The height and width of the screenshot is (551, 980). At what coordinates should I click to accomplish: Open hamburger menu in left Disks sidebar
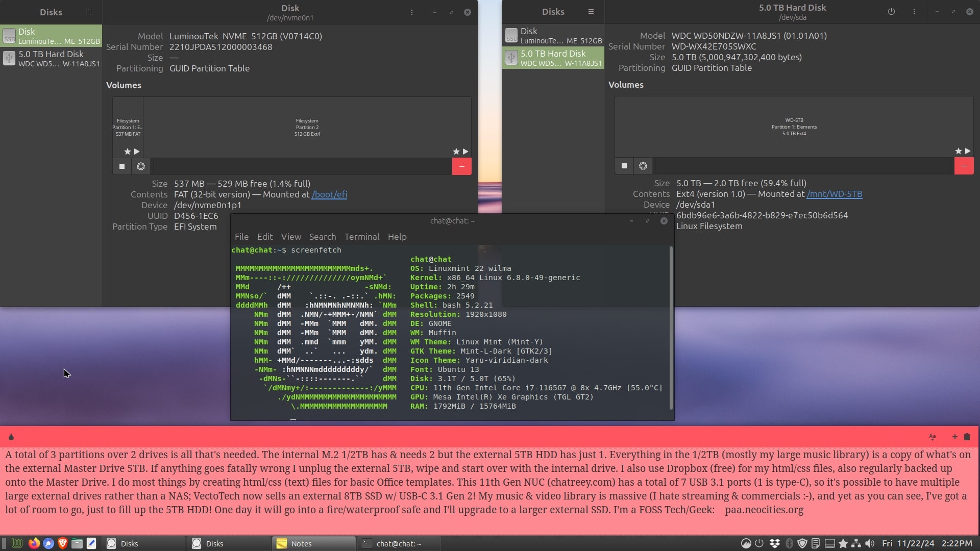pos(88,12)
